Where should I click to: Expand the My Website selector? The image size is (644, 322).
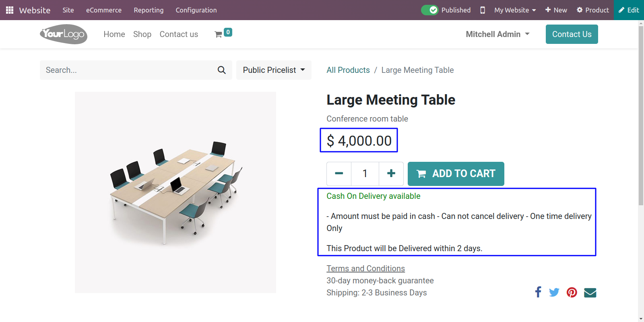515,10
